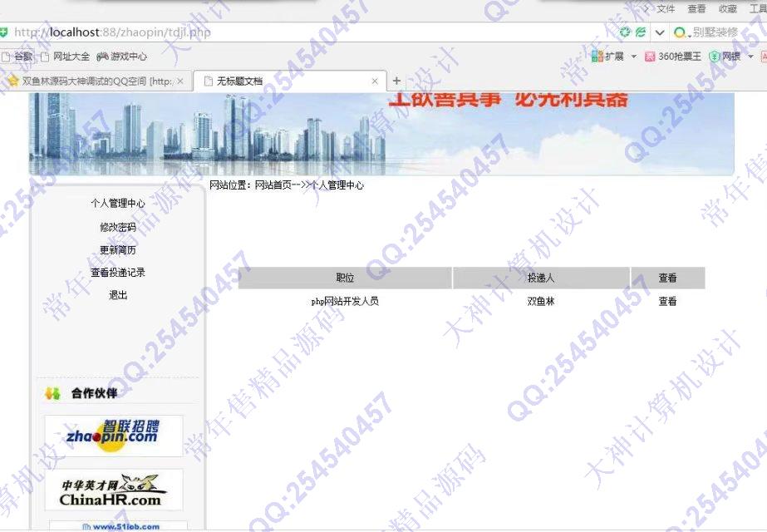Click the gamepad icon beside 游戏中心
The width and height of the screenshot is (767, 532).
[102, 57]
